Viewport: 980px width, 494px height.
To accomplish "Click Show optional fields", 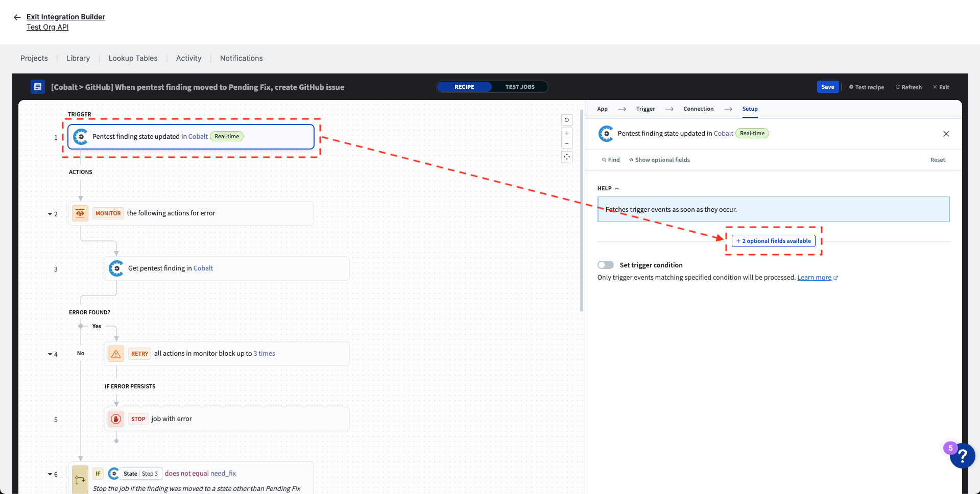I will (x=659, y=160).
